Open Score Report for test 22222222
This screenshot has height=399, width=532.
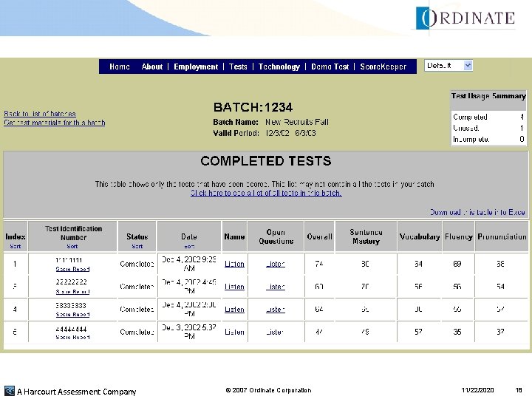pyautogui.click(x=72, y=292)
